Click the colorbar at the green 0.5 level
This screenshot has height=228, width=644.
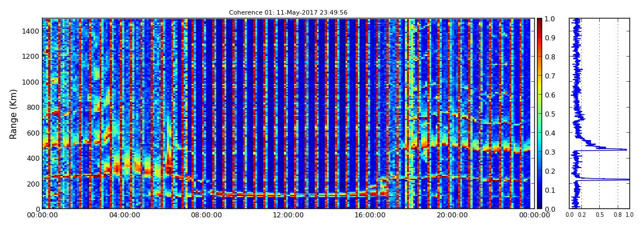539,114
